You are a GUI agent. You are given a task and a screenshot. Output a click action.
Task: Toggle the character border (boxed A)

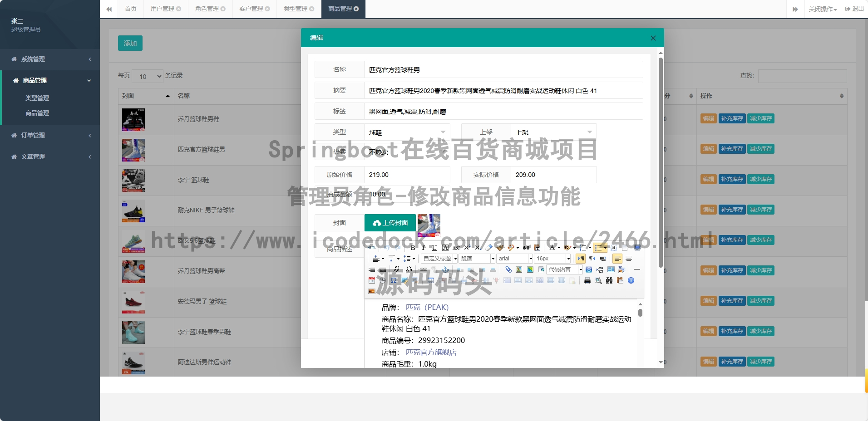click(x=445, y=248)
